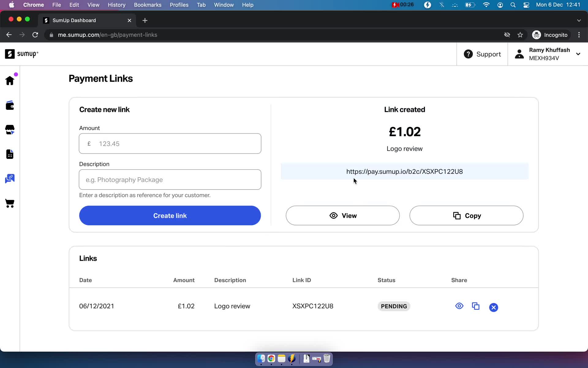The height and width of the screenshot is (368, 588).
Task: Copy the pay.sumup.io payment URL
Action: tap(466, 215)
